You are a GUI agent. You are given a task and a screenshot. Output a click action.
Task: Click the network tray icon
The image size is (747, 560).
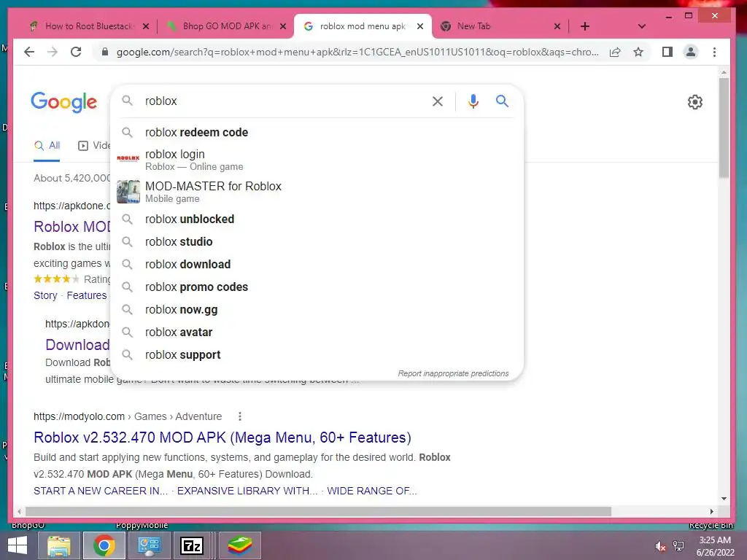point(678,545)
